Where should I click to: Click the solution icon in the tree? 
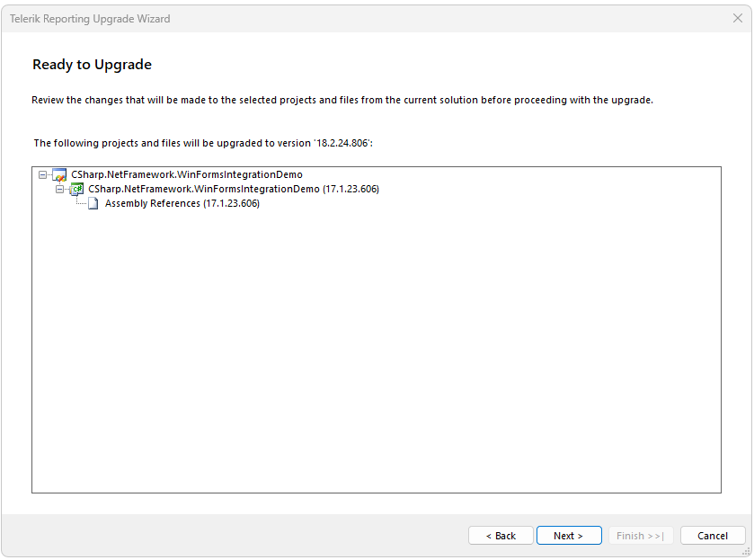tap(59, 174)
